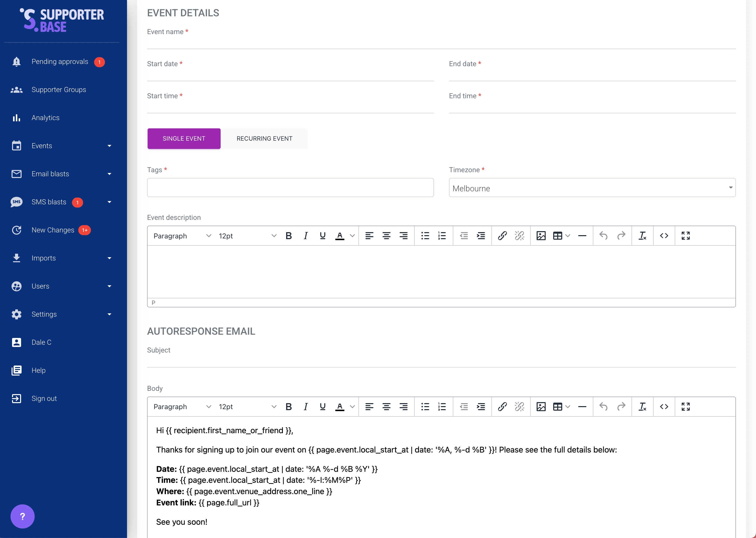Open the Timezone Melbourne dropdown
The height and width of the screenshot is (538, 756).
592,188
